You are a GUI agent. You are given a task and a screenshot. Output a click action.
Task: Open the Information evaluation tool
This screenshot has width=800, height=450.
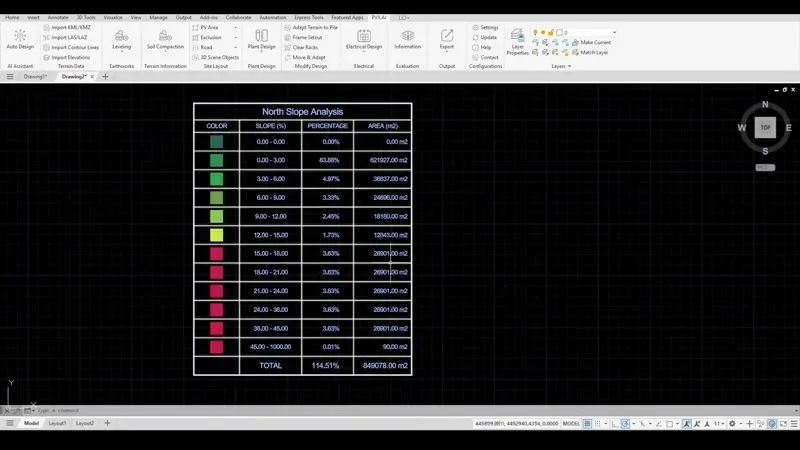407,39
